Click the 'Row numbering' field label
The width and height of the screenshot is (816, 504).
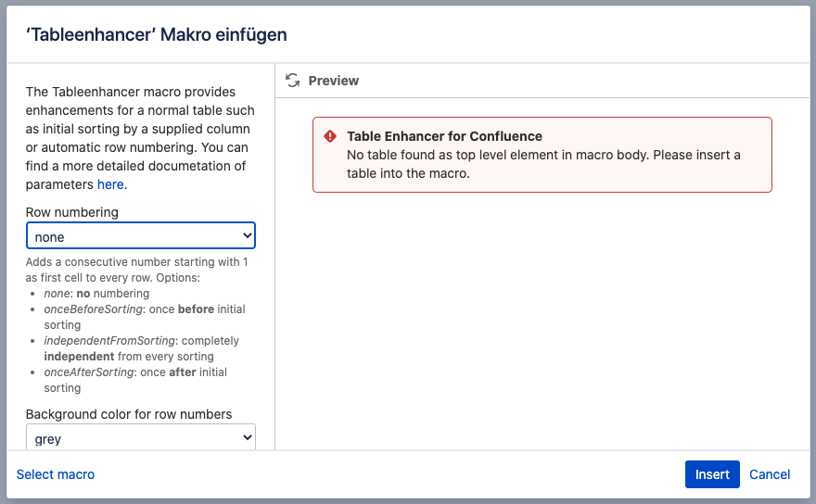(72, 212)
